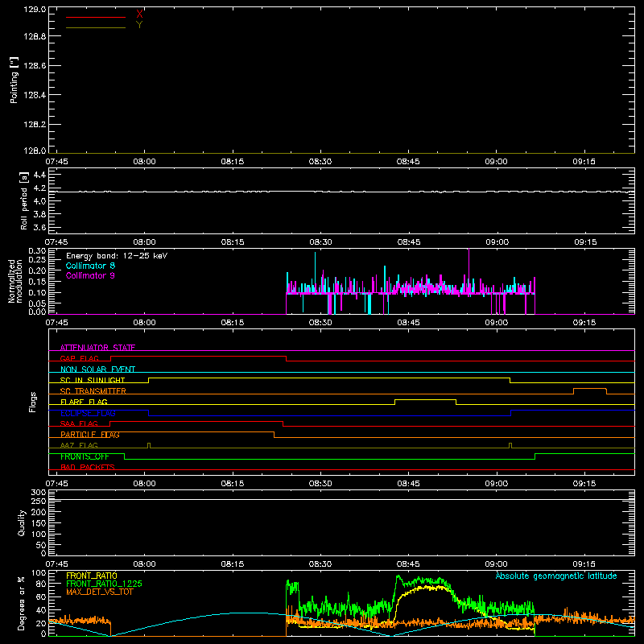Click the Roll period axis title
Image resolution: width=644 pixels, height=644 pixels.
(x=24, y=200)
